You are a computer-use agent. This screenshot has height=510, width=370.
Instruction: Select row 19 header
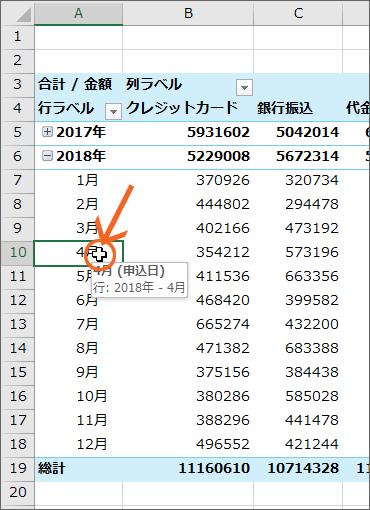pyautogui.click(x=17, y=468)
